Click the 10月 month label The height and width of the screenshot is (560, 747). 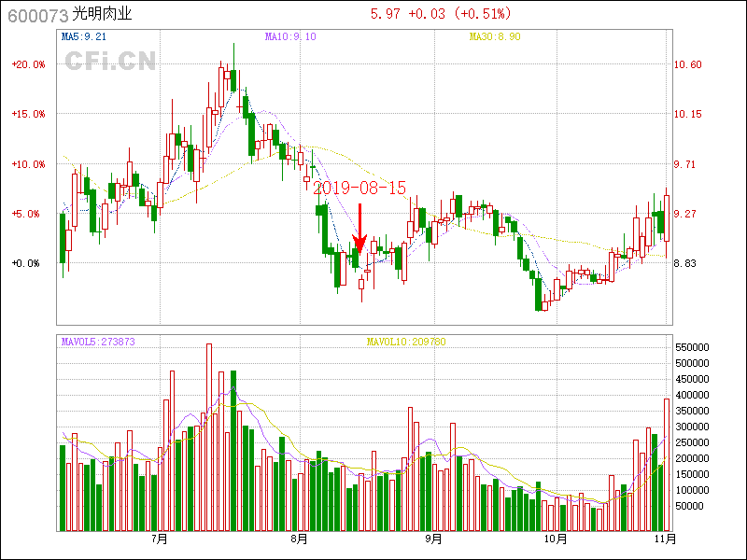556,539
